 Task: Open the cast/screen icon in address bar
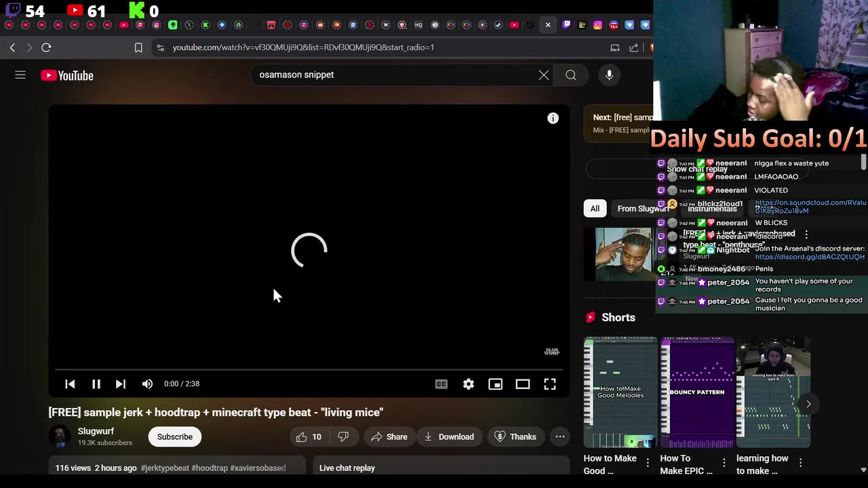(x=615, y=47)
